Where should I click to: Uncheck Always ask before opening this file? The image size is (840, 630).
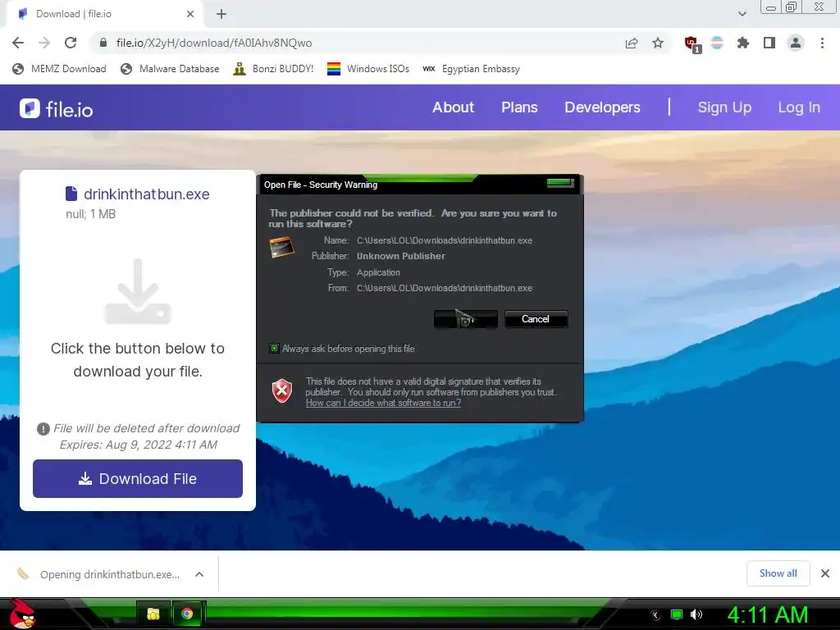point(274,349)
